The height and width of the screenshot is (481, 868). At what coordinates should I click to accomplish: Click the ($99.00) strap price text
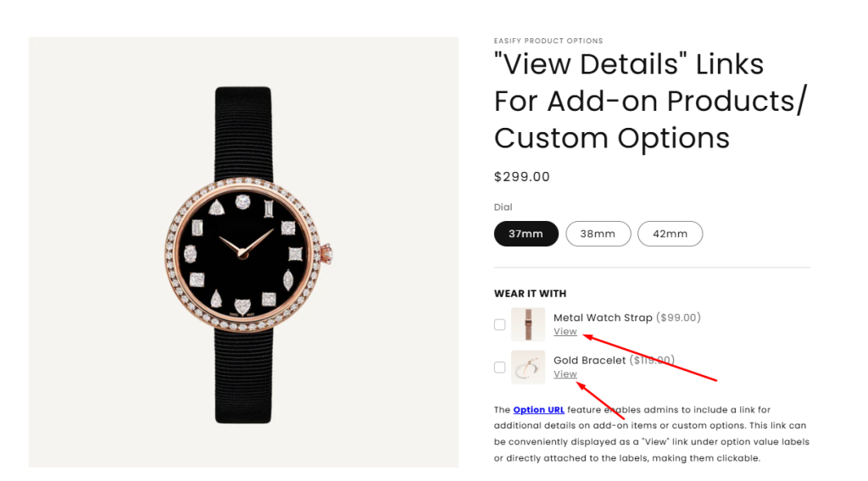tap(679, 318)
